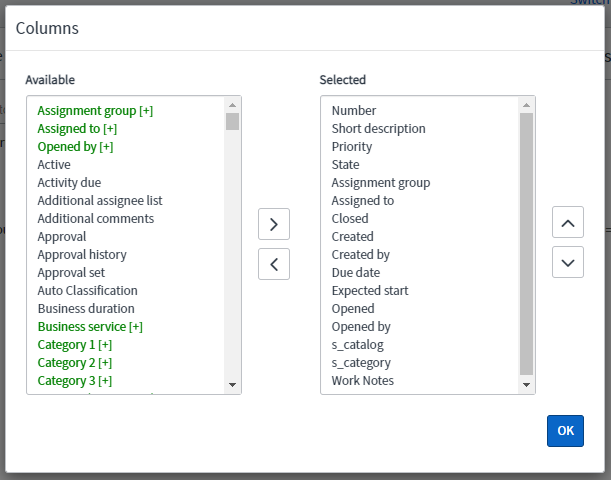This screenshot has height=480, width=611.
Task: Select Assignment group in Selected list
Action: point(381,182)
